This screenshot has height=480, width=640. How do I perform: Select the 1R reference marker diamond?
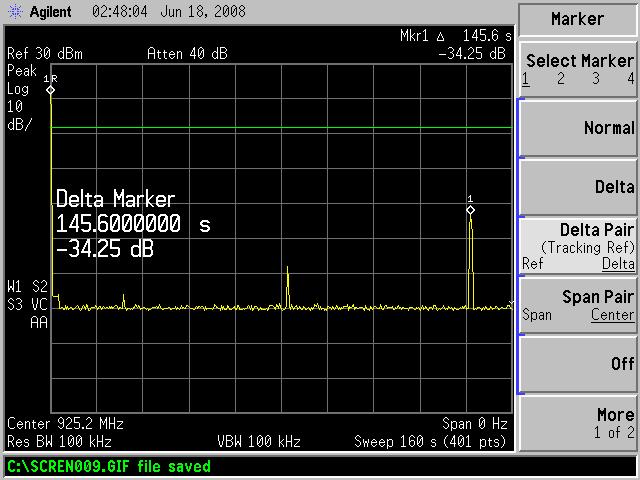pyautogui.click(x=51, y=90)
